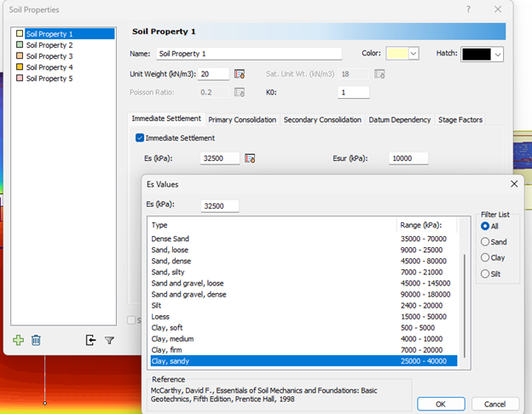This screenshot has height=414, width=532.
Task: Select the Sand filter radio button
Action: [485, 242]
